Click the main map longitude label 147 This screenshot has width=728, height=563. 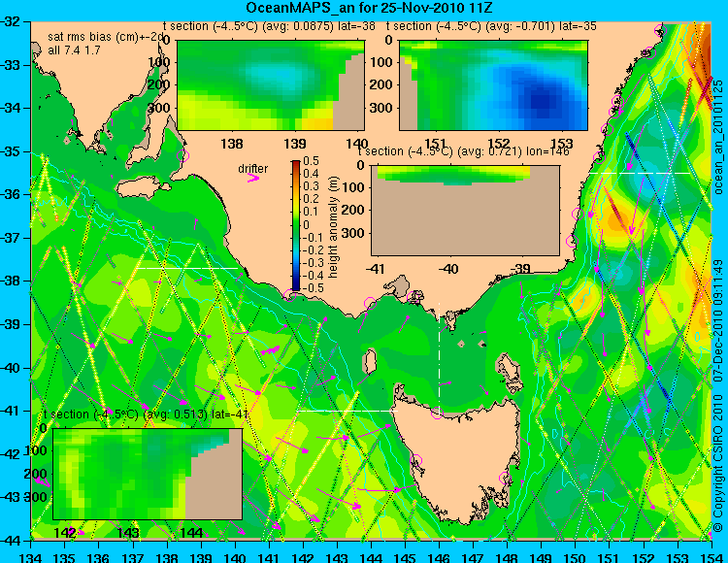[x=473, y=557]
